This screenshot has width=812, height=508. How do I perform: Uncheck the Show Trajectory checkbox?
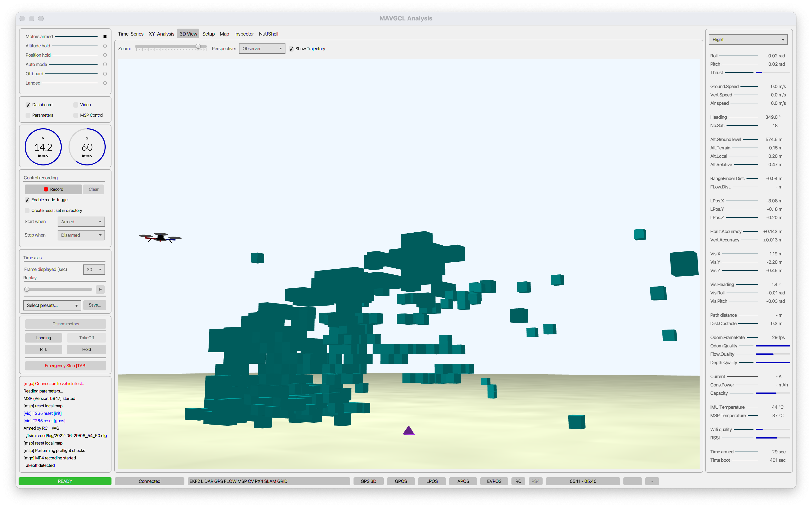[291, 49]
